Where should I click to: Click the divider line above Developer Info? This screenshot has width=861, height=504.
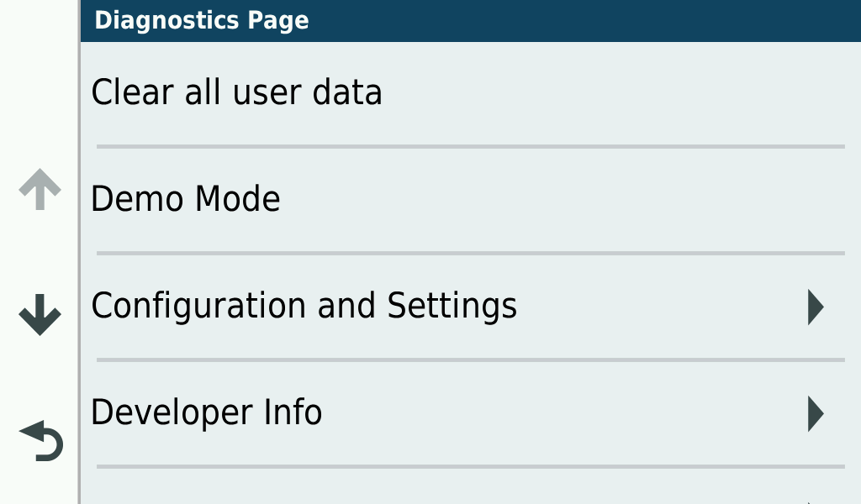tap(471, 360)
